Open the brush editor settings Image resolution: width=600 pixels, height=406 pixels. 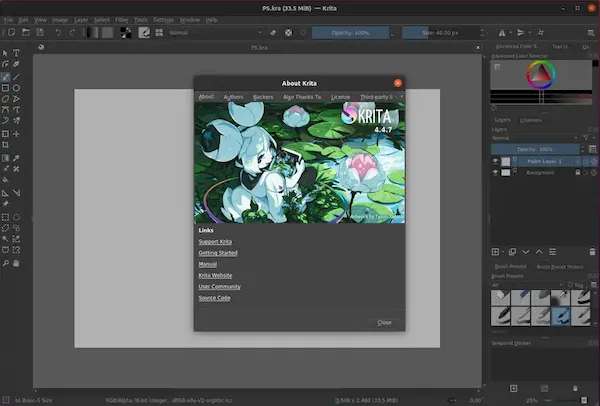[144, 33]
